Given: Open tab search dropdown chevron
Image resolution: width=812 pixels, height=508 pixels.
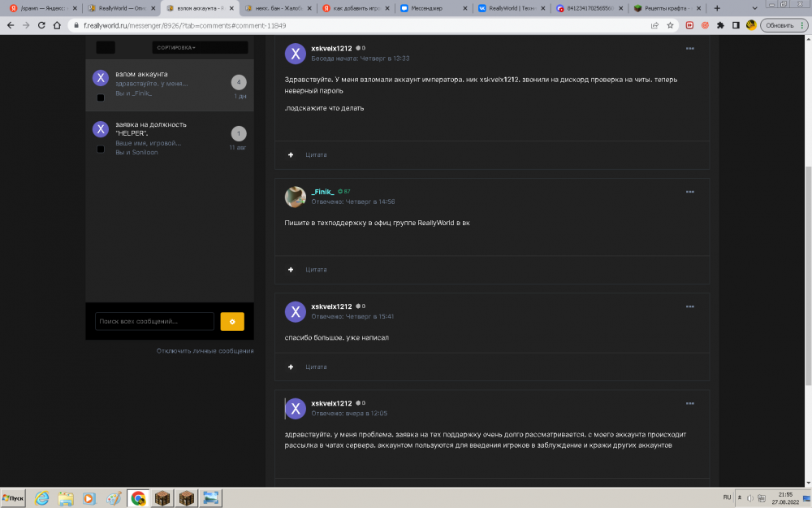Looking at the screenshot, I should pyautogui.click(x=754, y=8).
